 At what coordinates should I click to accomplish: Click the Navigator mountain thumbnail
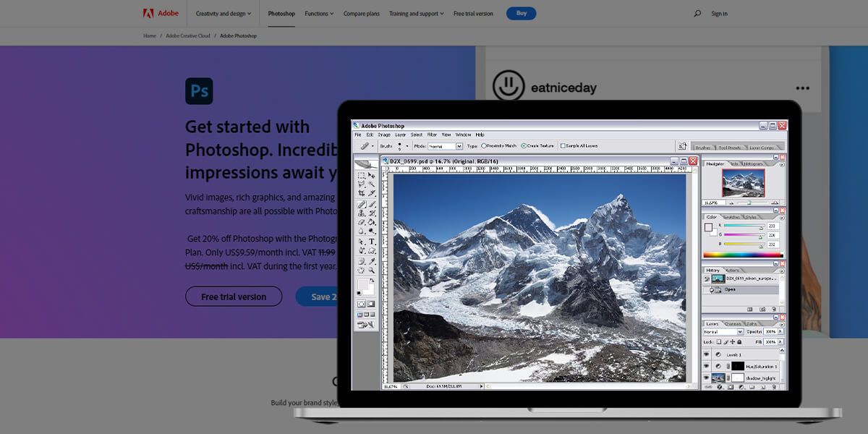(744, 182)
